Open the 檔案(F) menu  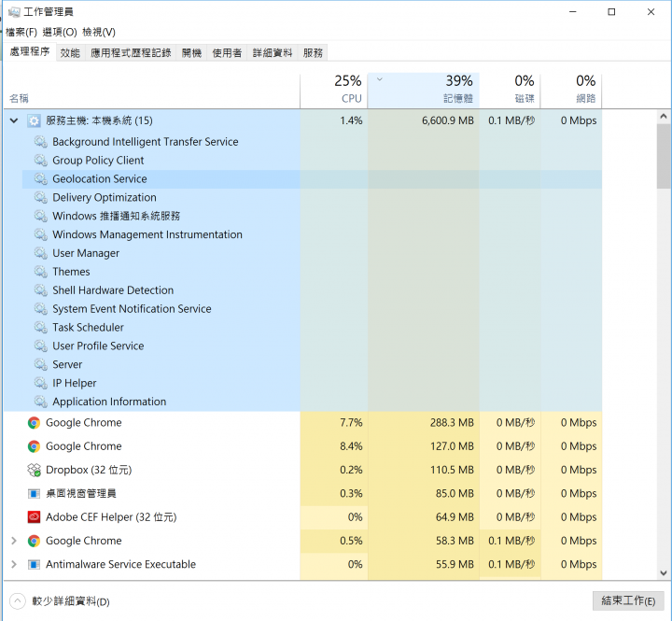pos(21,32)
